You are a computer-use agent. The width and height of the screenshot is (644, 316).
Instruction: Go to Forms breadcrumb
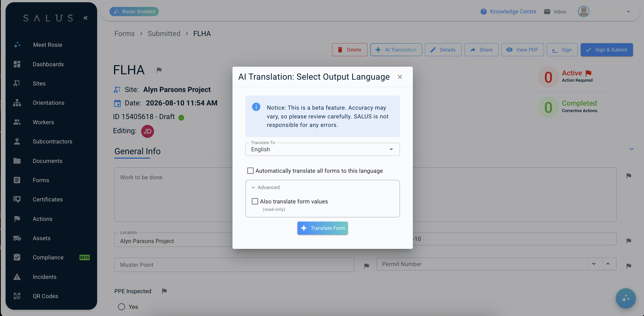124,34
